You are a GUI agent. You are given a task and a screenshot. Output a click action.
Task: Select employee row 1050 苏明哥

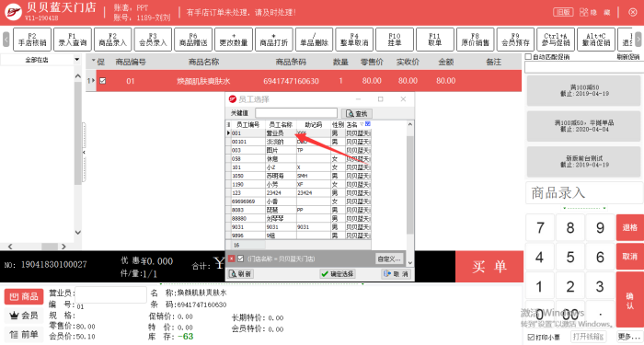click(x=299, y=176)
